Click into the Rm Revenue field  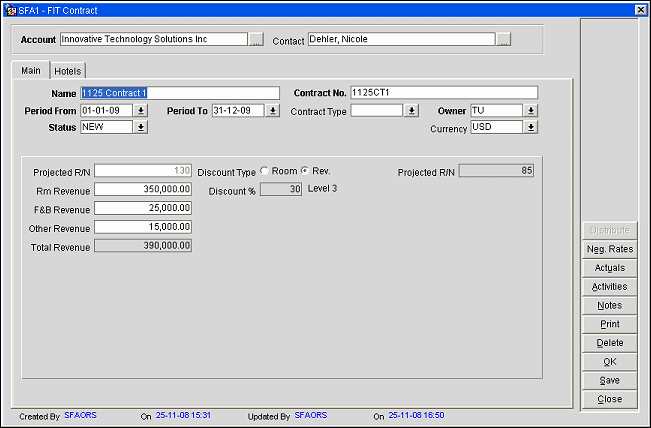coord(143,190)
